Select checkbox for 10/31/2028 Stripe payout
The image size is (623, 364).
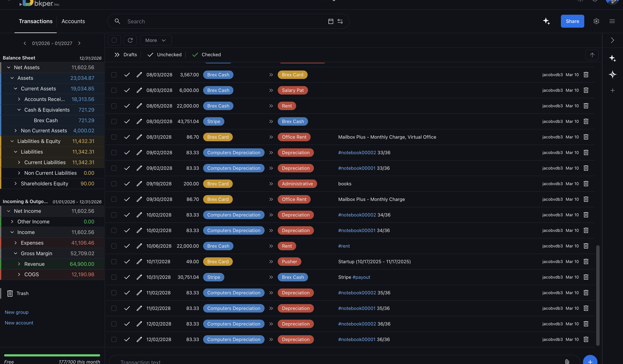coord(114,277)
